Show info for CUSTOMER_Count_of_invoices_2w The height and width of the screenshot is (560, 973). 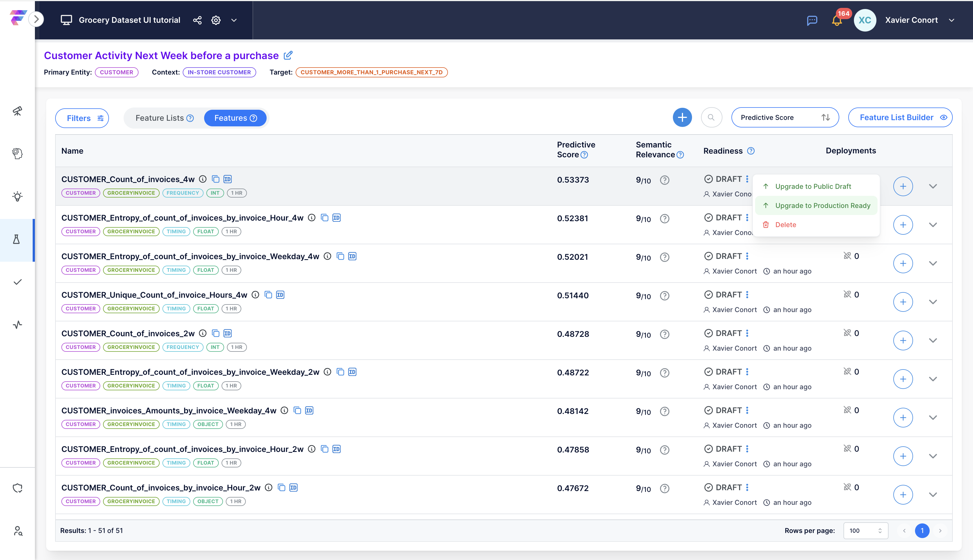click(202, 333)
